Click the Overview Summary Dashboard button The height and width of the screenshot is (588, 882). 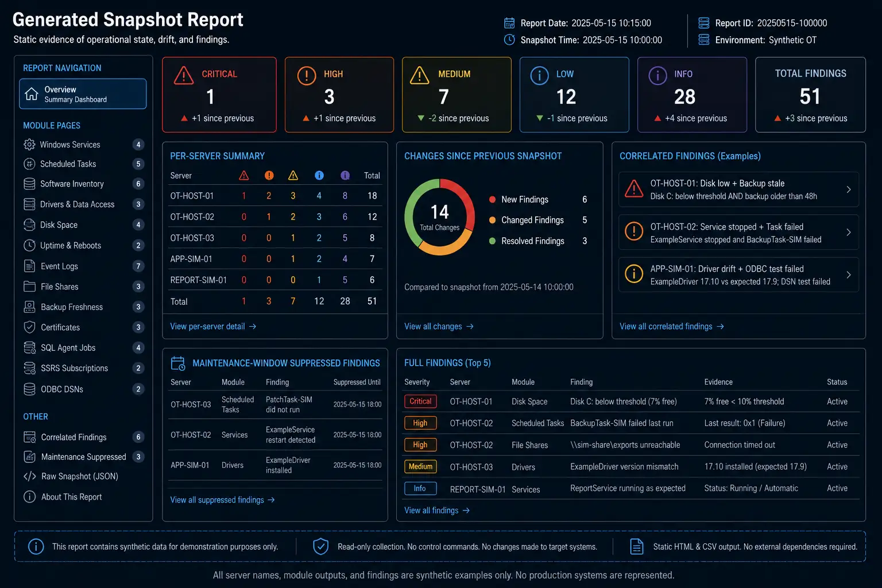click(83, 94)
